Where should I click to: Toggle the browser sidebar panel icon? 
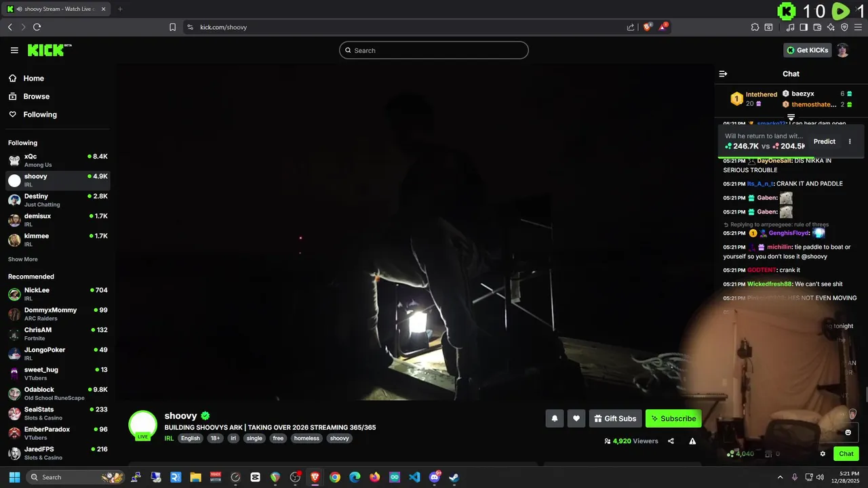804,27
